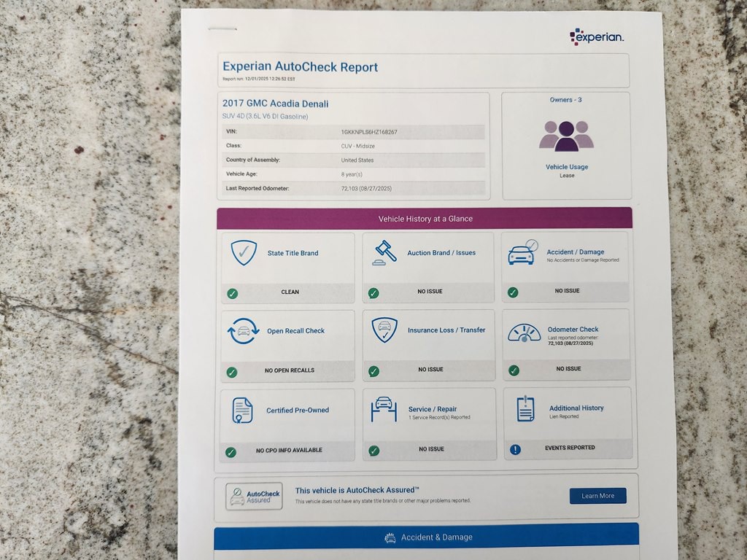The height and width of the screenshot is (560, 747).
Task: Click the Insurance Loss / Transfer shield icon
Action: pyautogui.click(x=384, y=330)
